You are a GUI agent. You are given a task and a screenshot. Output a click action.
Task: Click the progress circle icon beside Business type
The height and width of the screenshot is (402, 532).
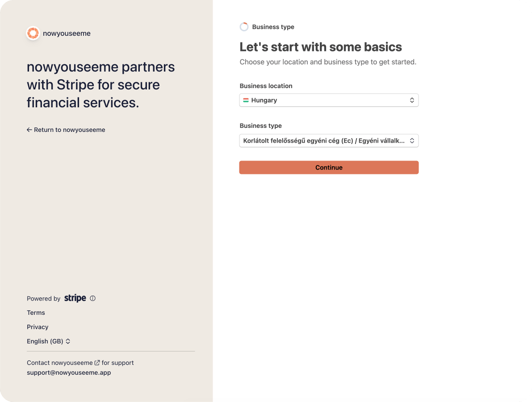(244, 27)
